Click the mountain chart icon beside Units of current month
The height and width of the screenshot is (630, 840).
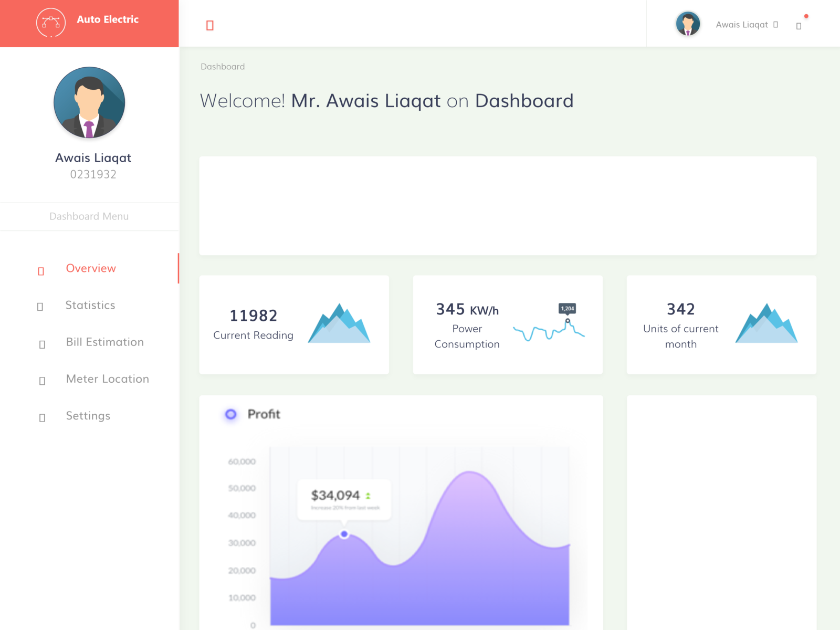point(766,323)
